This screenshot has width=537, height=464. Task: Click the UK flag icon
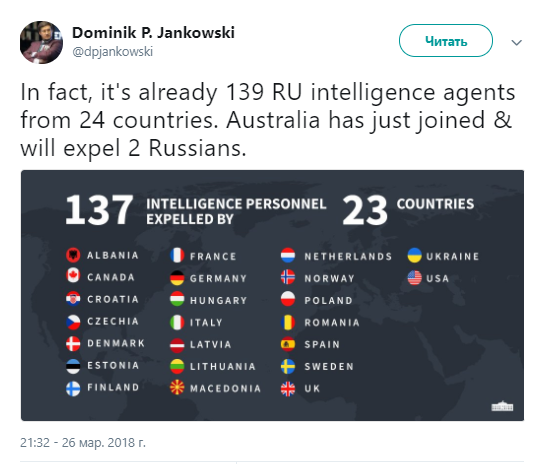[288, 388]
